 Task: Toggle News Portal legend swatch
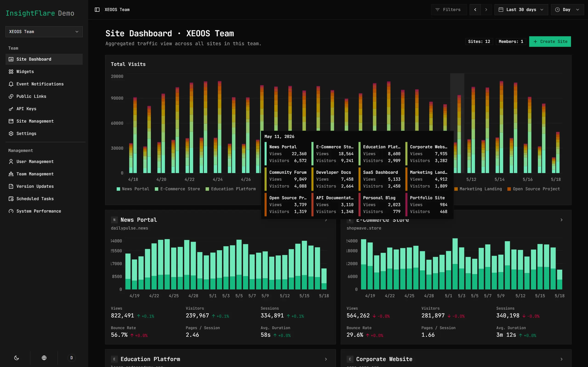pyautogui.click(x=118, y=189)
